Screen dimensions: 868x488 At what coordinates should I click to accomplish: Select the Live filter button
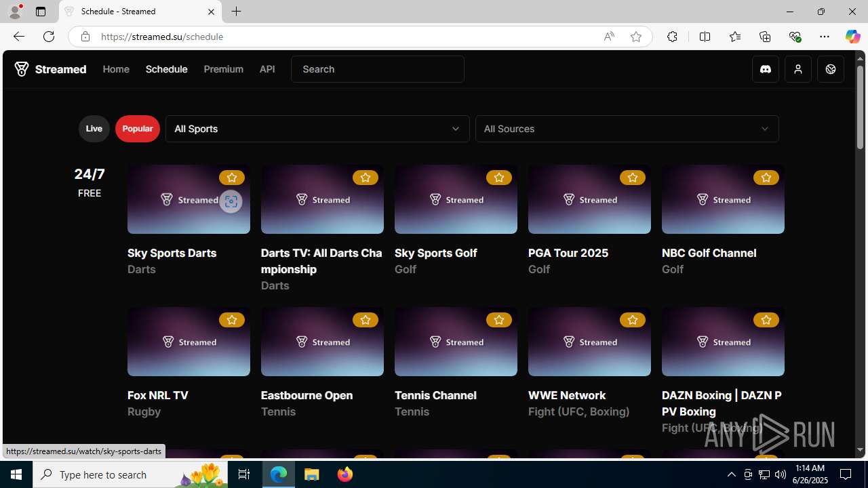(94, 129)
